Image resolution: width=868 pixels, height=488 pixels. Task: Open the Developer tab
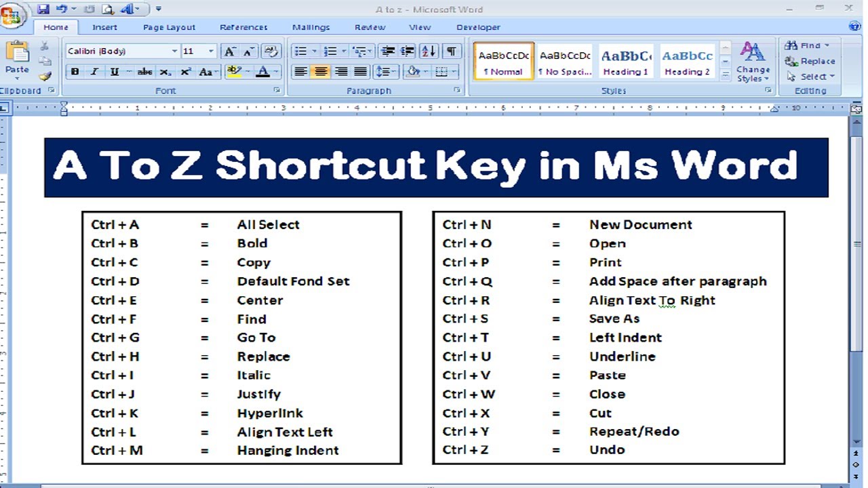click(x=477, y=27)
